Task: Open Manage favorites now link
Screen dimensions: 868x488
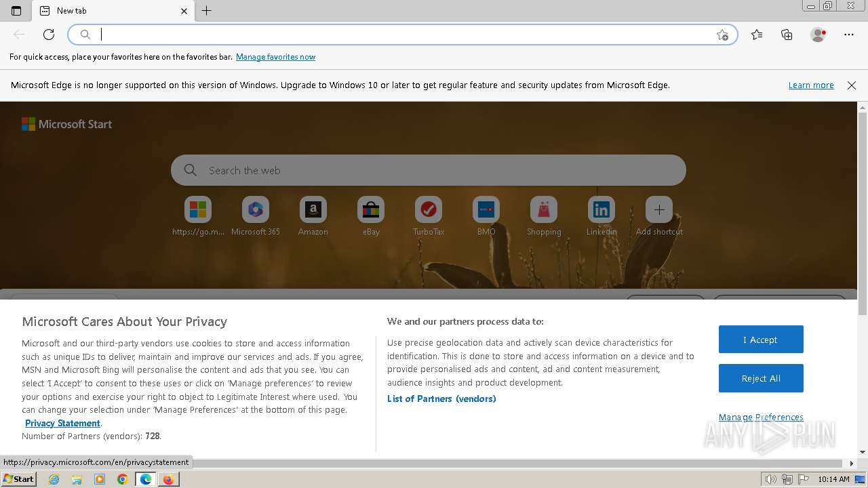Action: click(275, 57)
